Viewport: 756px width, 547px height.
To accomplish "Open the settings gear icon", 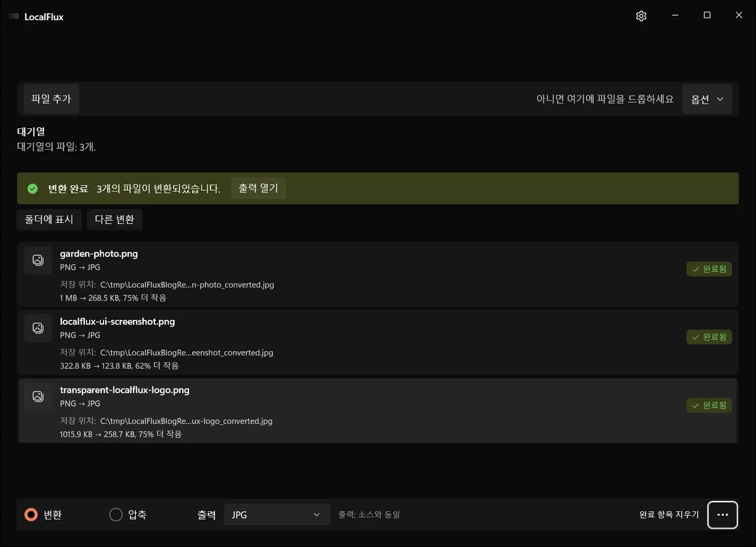I will (641, 16).
